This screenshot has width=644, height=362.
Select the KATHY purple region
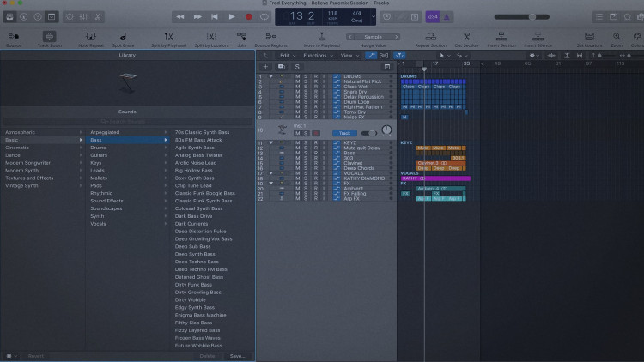pos(435,178)
